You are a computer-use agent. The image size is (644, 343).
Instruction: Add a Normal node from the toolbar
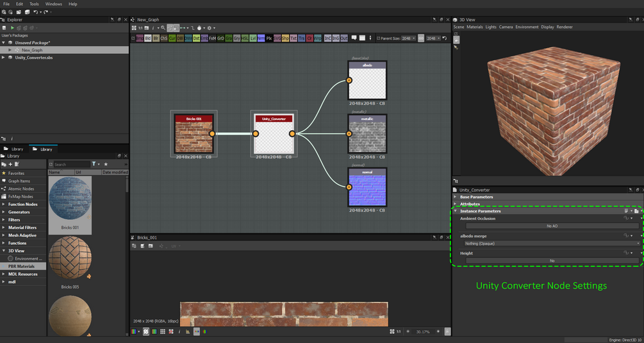pos(261,38)
